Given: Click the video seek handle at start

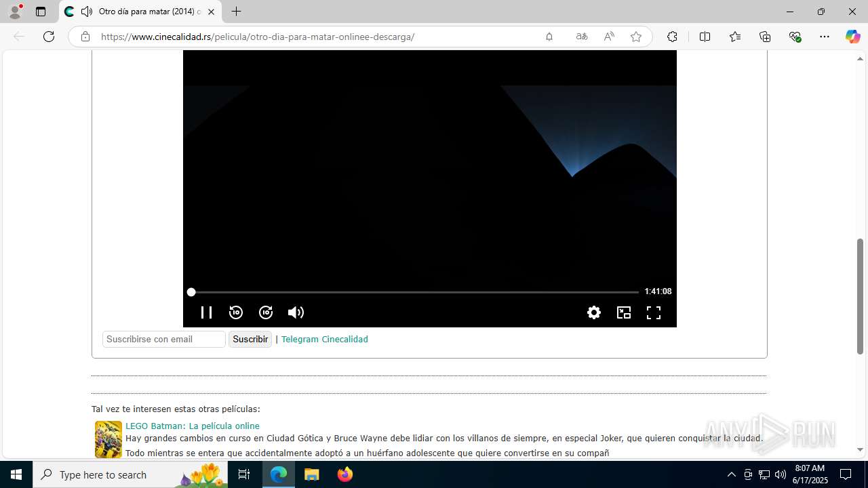Looking at the screenshot, I should click(x=191, y=292).
